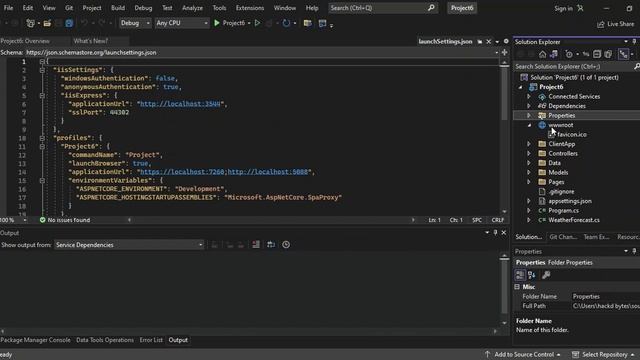
Task: Expand the ClientApp folder
Action: (x=529, y=144)
